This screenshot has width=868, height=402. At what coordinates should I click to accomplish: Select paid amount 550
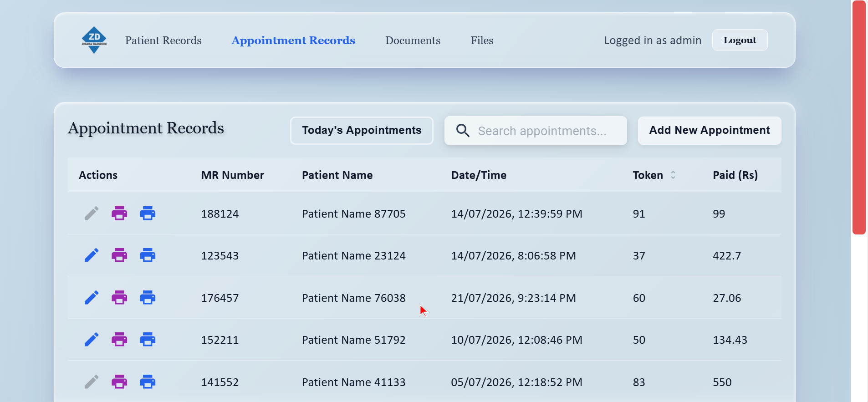coord(722,382)
